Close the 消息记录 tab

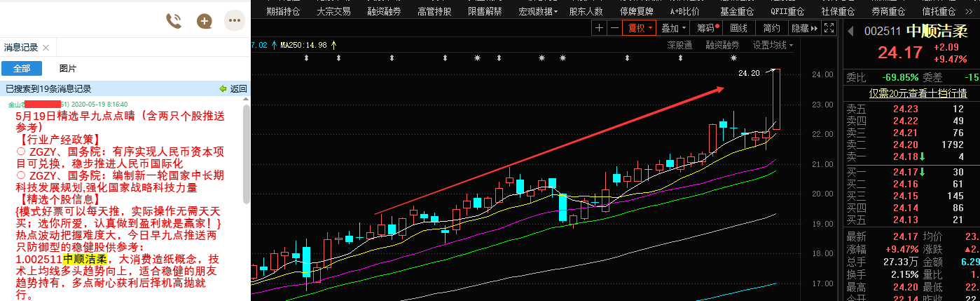pyautogui.click(x=46, y=48)
